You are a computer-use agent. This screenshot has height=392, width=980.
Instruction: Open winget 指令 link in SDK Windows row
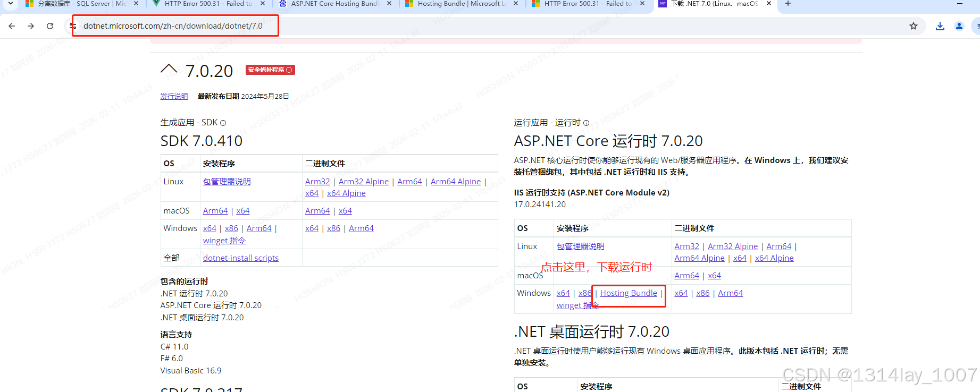click(x=224, y=241)
